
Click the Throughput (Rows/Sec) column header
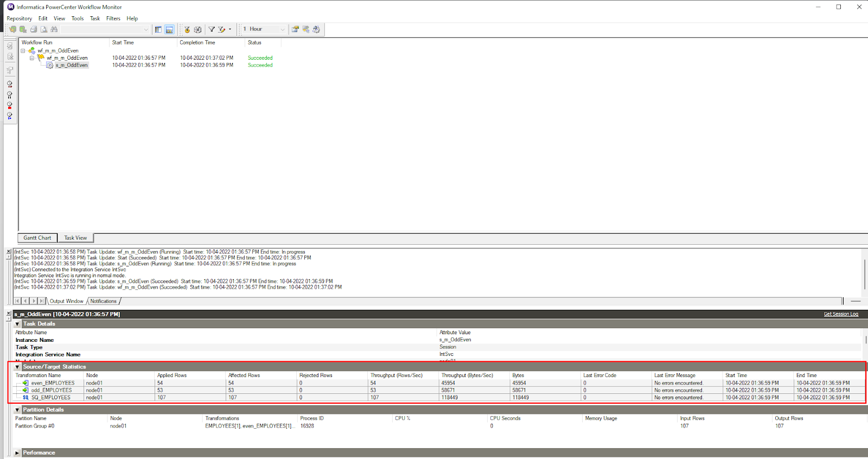click(404, 375)
